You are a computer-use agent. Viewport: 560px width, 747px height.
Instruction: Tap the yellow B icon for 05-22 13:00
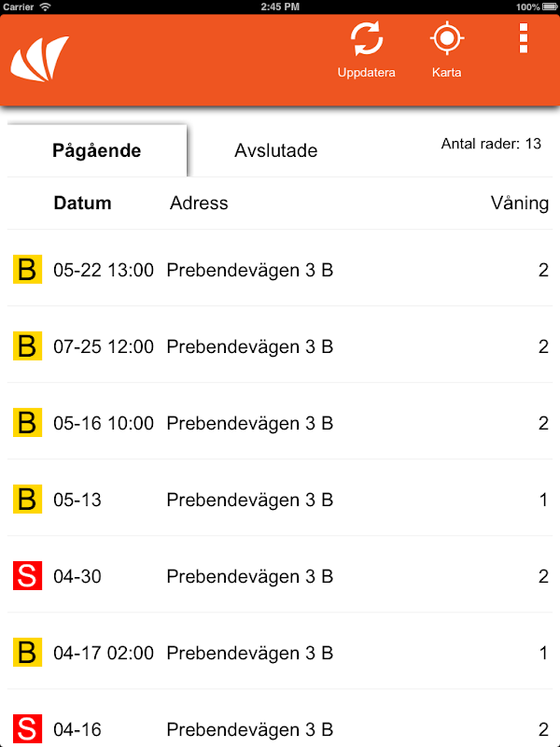pyautogui.click(x=27, y=269)
